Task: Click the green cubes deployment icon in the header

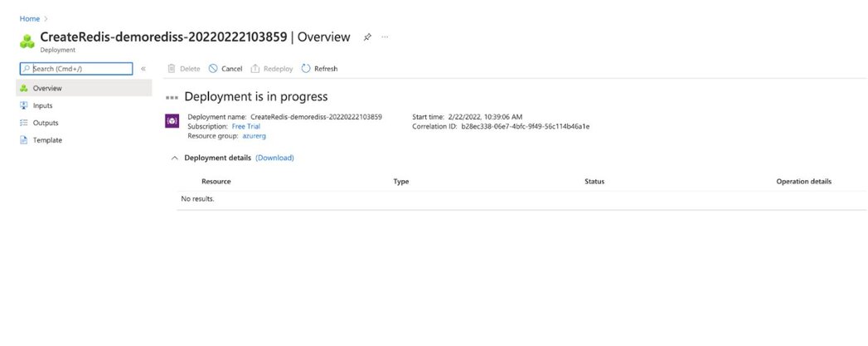Action: tap(27, 41)
